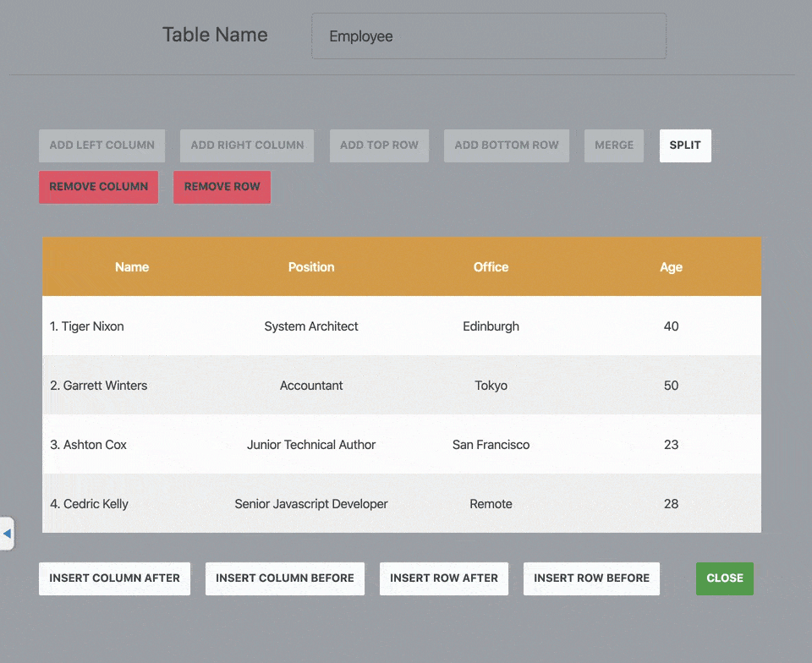Image resolution: width=812 pixels, height=663 pixels.
Task: Click REMOVE COLUMN
Action: coord(98,187)
